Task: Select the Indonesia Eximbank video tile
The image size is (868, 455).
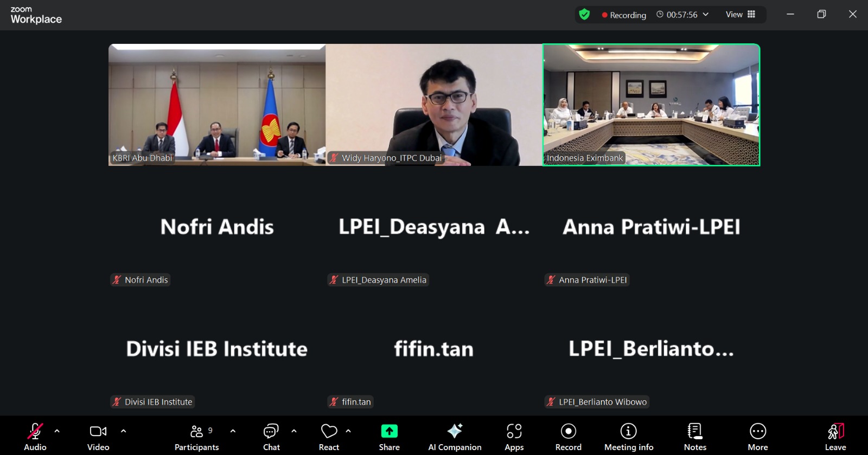Action: 651,105
